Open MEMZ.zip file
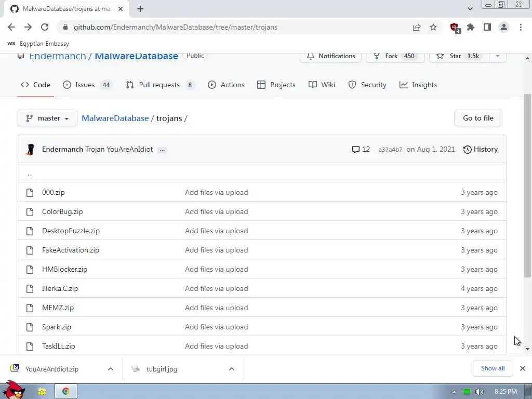Viewport: 532px width, 399px height. pyautogui.click(x=58, y=308)
